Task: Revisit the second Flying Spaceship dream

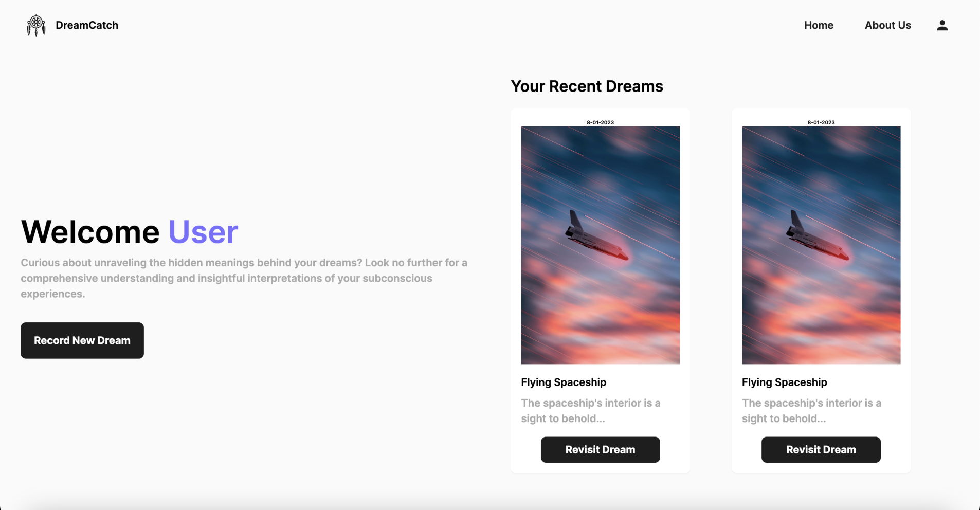Action: point(821,449)
